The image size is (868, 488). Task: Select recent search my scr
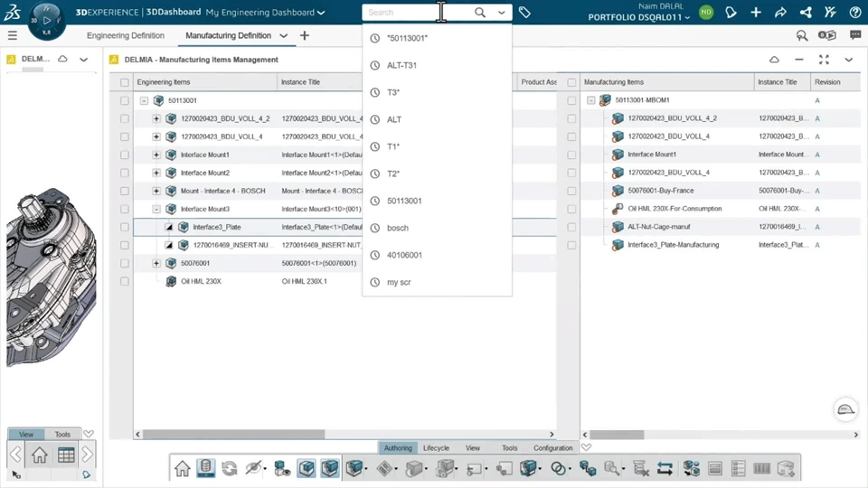[437, 282]
